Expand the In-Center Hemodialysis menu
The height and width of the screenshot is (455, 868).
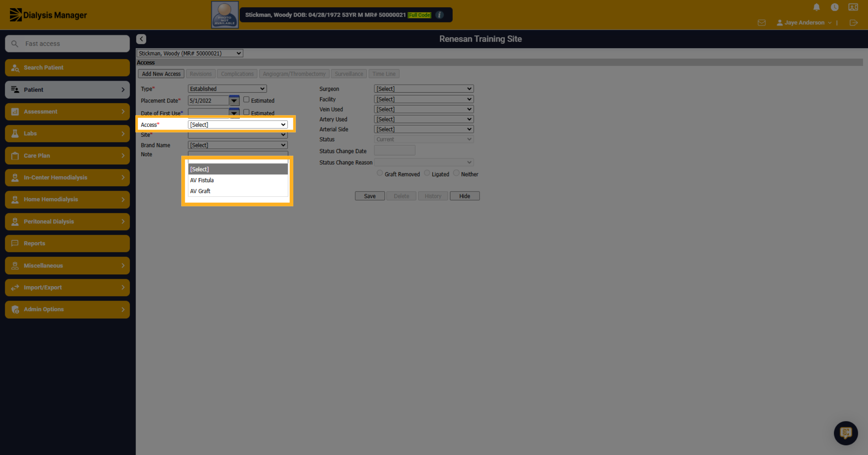67,177
